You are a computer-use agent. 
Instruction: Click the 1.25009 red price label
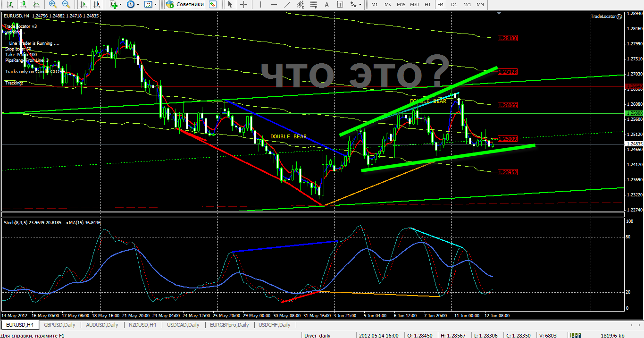pos(508,139)
